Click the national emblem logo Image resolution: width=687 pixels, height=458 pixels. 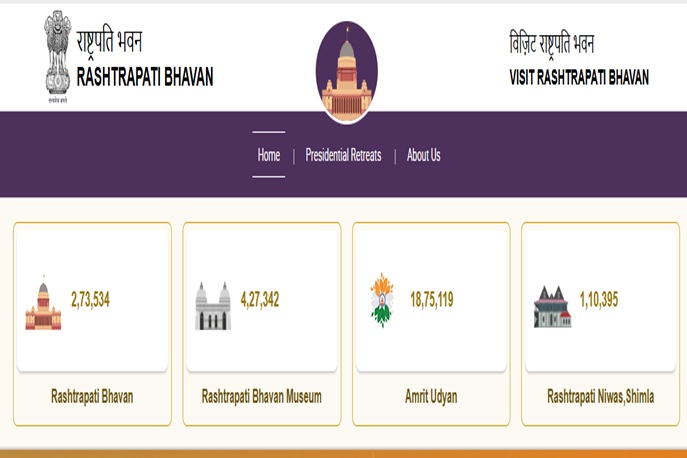(x=57, y=57)
